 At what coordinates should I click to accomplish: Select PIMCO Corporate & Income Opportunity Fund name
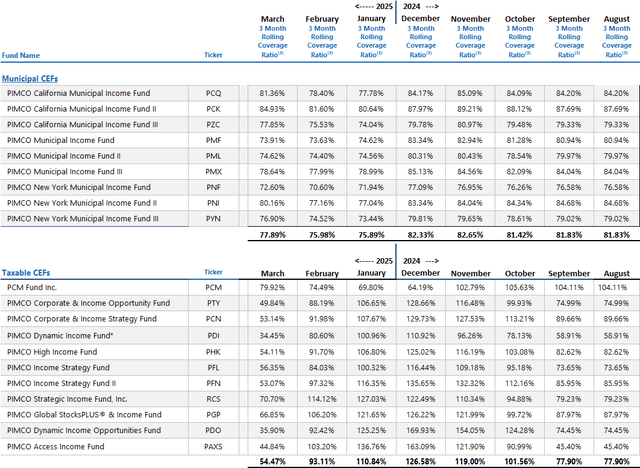(89, 303)
